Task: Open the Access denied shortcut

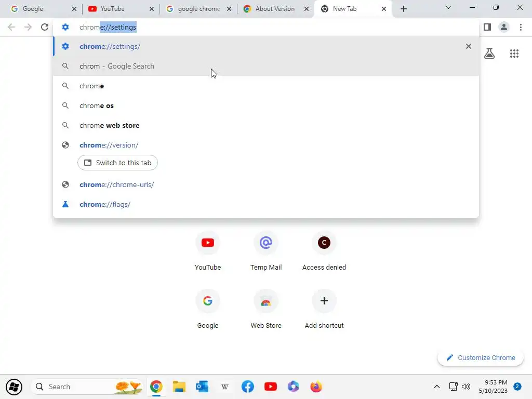Action: click(324, 251)
